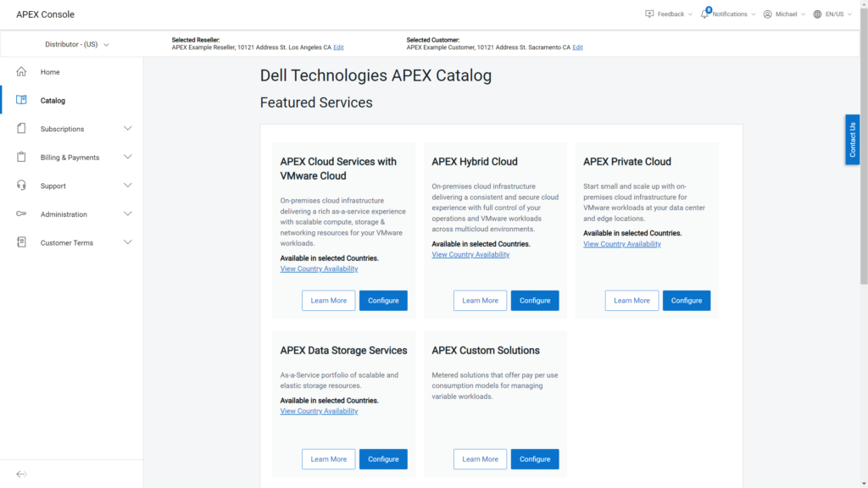Learn More about APEX Private Cloud
Image resolution: width=868 pixels, height=488 pixels.
pyautogui.click(x=632, y=301)
